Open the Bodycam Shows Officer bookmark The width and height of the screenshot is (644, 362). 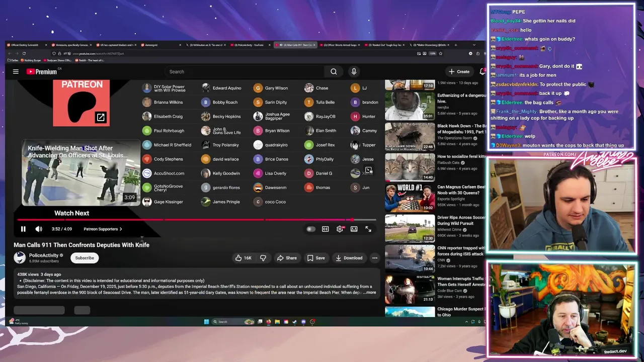(57, 60)
